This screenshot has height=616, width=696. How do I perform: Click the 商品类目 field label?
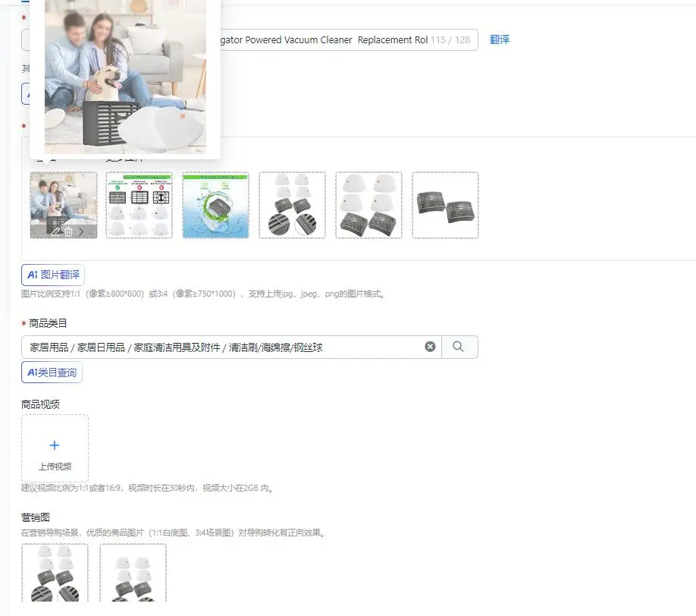pyautogui.click(x=48, y=323)
